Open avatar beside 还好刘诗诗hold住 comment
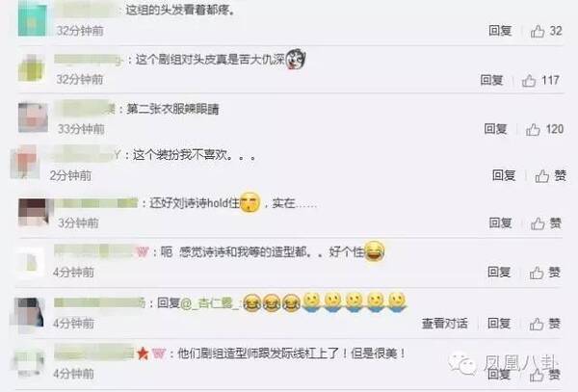578x392 pixels. [x=34, y=212]
